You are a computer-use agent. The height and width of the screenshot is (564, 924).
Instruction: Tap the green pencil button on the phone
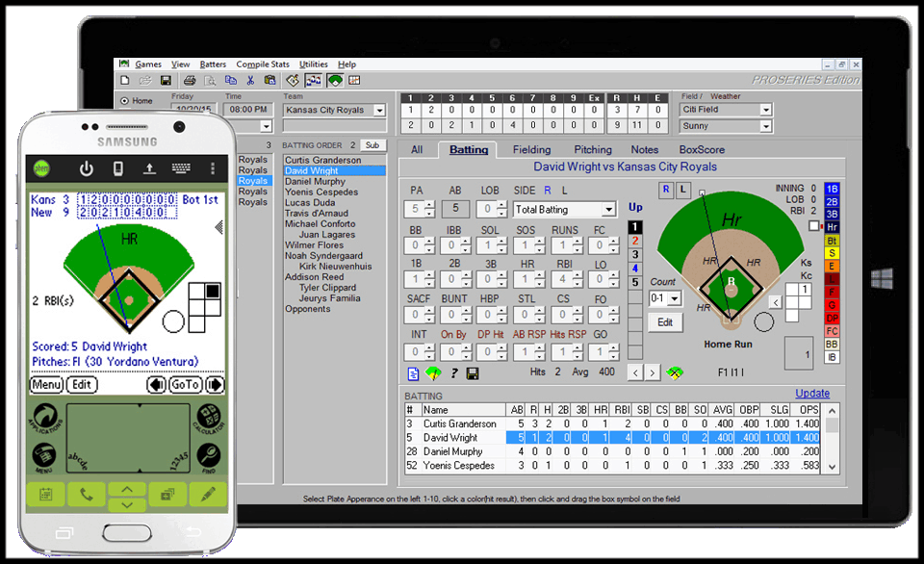click(x=208, y=494)
